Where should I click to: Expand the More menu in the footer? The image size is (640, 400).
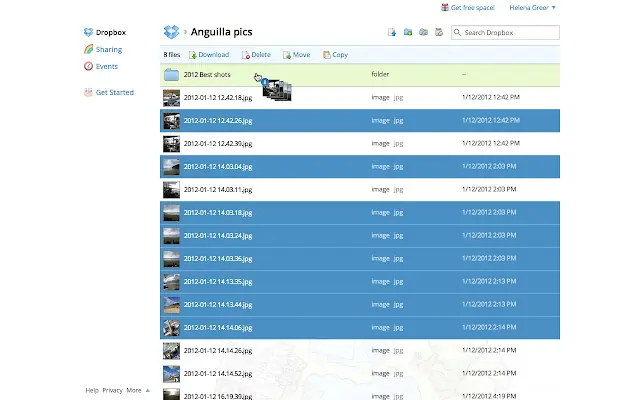(138, 390)
